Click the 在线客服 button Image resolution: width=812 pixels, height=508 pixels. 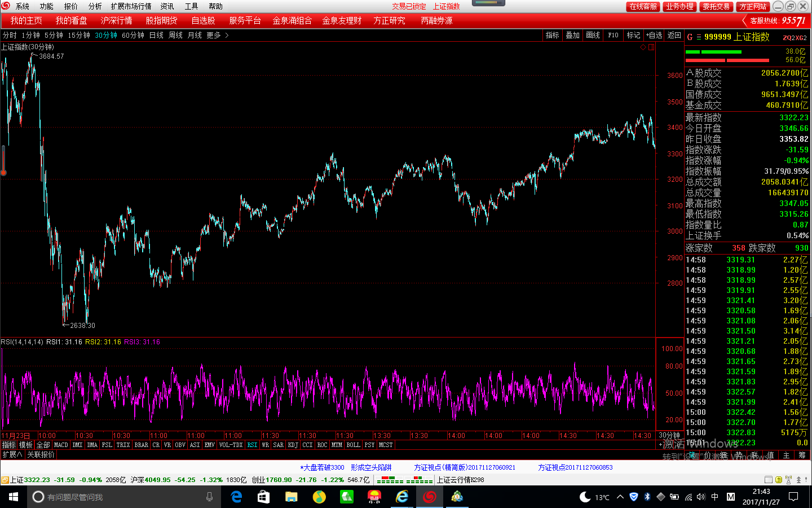click(x=643, y=6)
